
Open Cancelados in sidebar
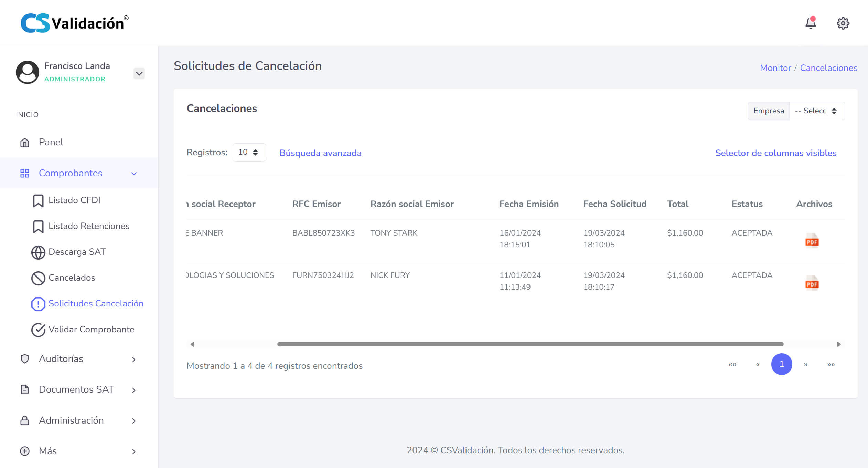point(72,278)
